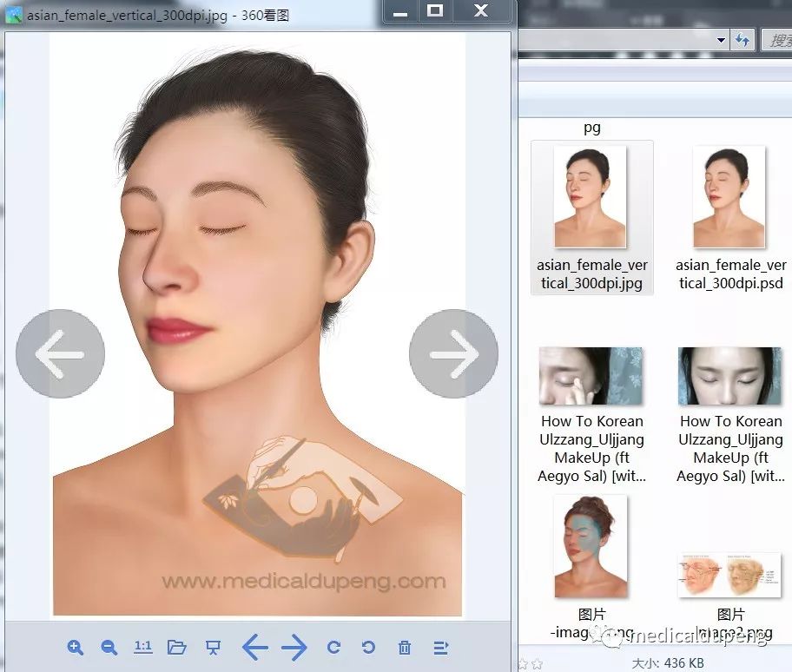Select the Zoom Out magnifier icon

pos(109,647)
